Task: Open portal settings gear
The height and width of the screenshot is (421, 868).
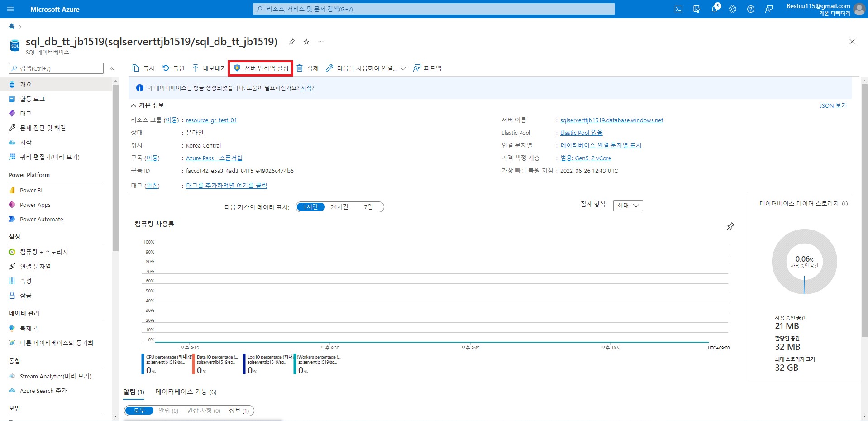Action: point(733,9)
